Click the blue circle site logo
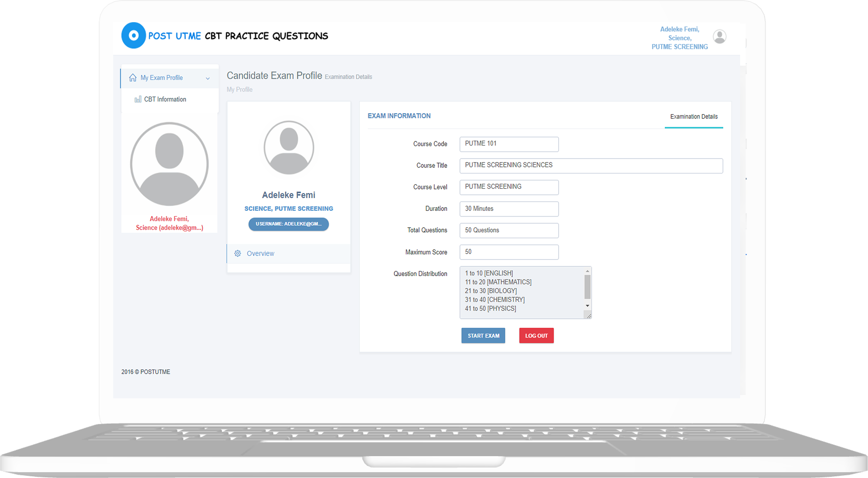This screenshot has height=478, width=868. coord(133,35)
